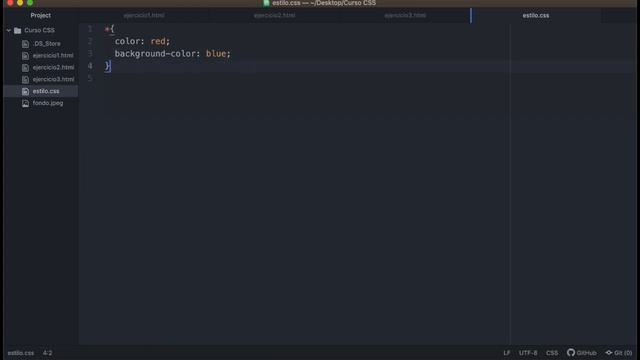Click the GitHub icon in status bar
Screen dimensions: 640x360
tap(571, 352)
